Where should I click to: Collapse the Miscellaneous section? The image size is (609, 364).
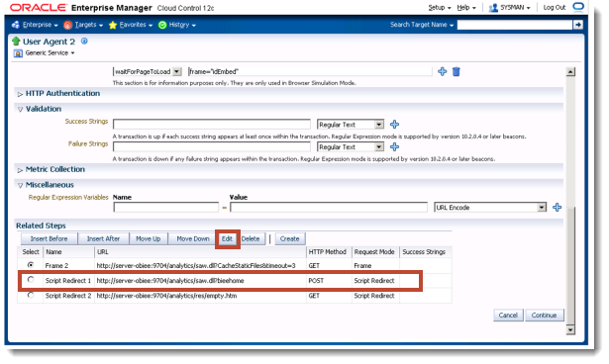pos(20,186)
